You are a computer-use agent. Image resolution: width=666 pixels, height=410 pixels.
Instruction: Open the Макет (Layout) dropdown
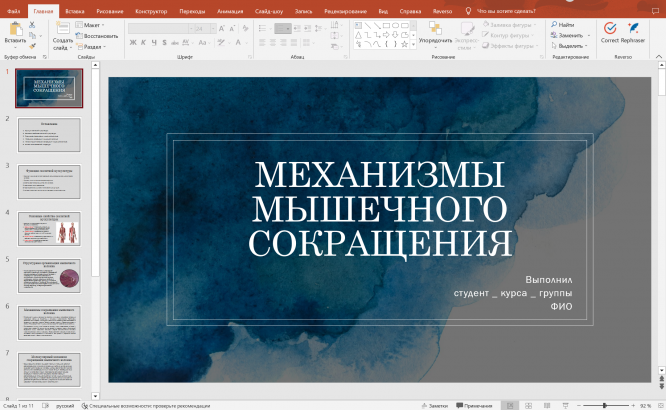coord(94,24)
